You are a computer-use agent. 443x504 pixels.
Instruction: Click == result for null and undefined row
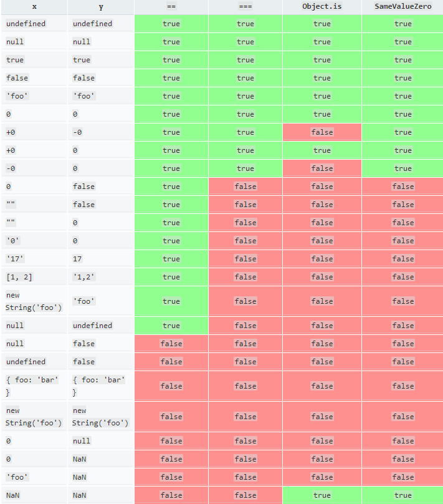point(171,325)
